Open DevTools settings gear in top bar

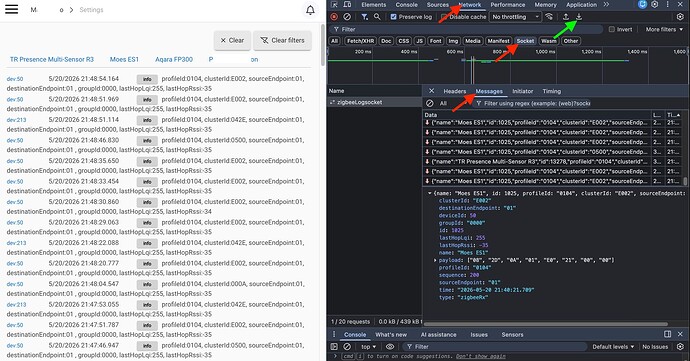(655, 4)
